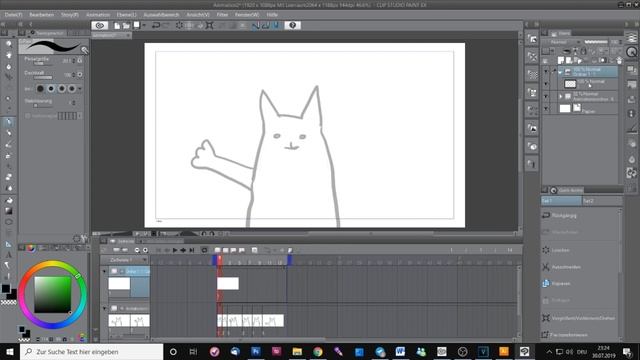
Task: Open Clip Studio from command bar
Action: pos(100,25)
